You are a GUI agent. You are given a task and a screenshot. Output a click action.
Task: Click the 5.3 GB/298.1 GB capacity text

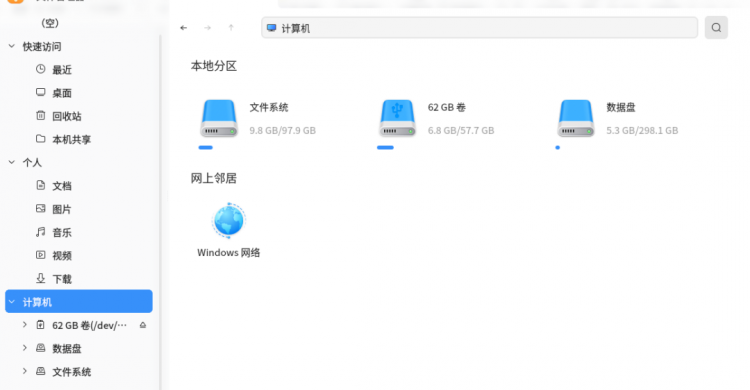(x=642, y=130)
